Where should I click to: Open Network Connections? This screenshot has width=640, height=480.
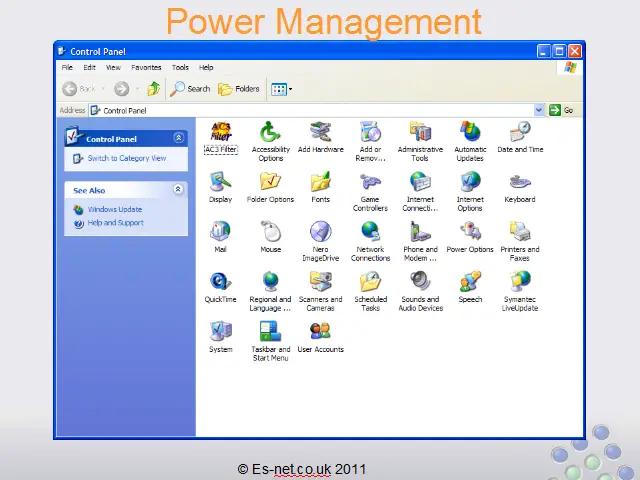point(370,241)
